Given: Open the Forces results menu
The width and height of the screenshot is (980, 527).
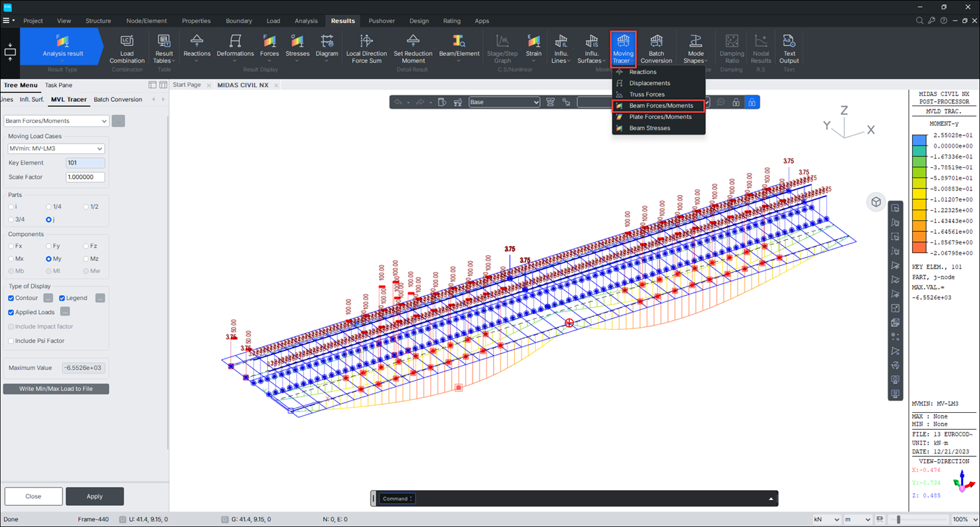Looking at the screenshot, I should [269, 49].
